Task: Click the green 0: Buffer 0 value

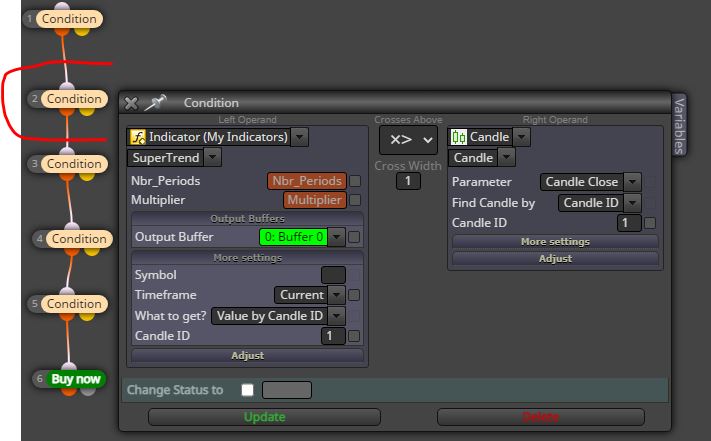Action: pyautogui.click(x=294, y=237)
